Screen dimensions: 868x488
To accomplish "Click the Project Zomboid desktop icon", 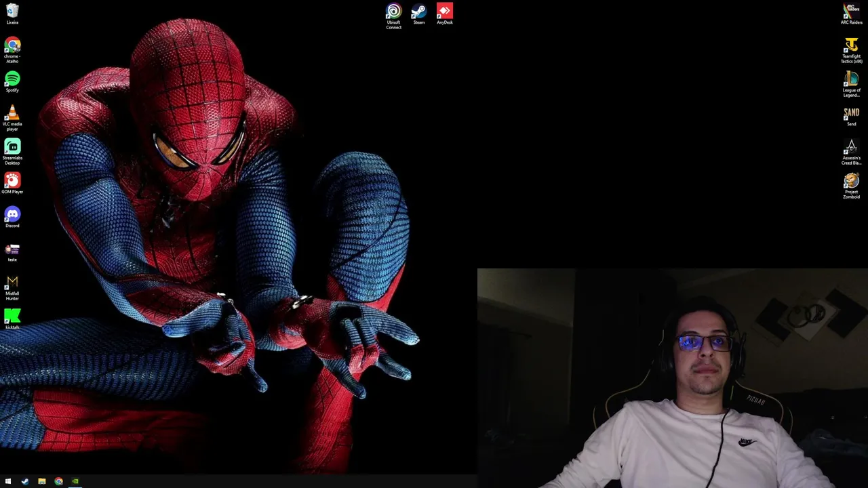I will click(x=851, y=186).
